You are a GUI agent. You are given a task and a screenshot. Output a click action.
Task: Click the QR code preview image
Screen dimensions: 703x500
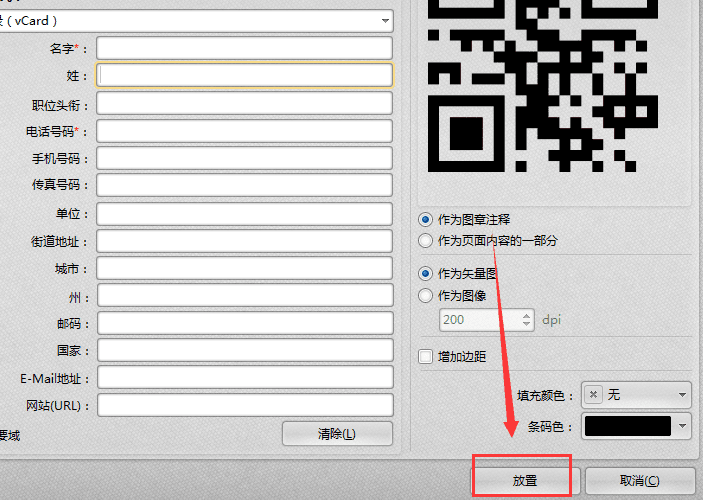click(543, 86)
